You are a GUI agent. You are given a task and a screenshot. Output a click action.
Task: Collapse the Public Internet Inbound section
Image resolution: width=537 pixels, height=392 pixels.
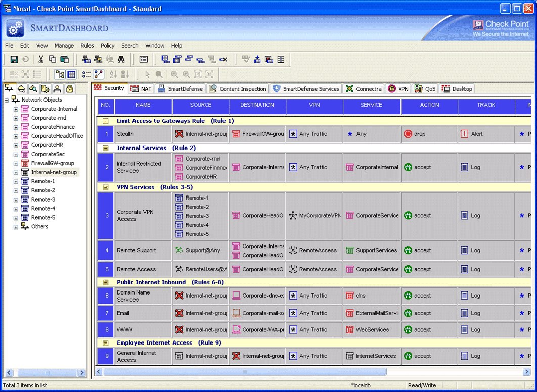click(x=106, y=282)
